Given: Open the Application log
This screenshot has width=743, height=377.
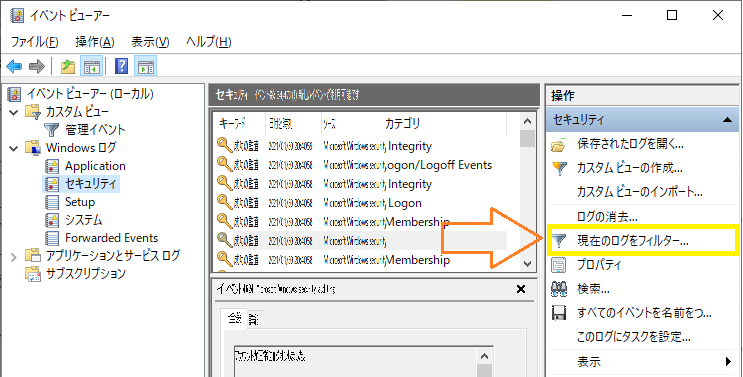Looking at the screenshot, I should tap(95, 166).
